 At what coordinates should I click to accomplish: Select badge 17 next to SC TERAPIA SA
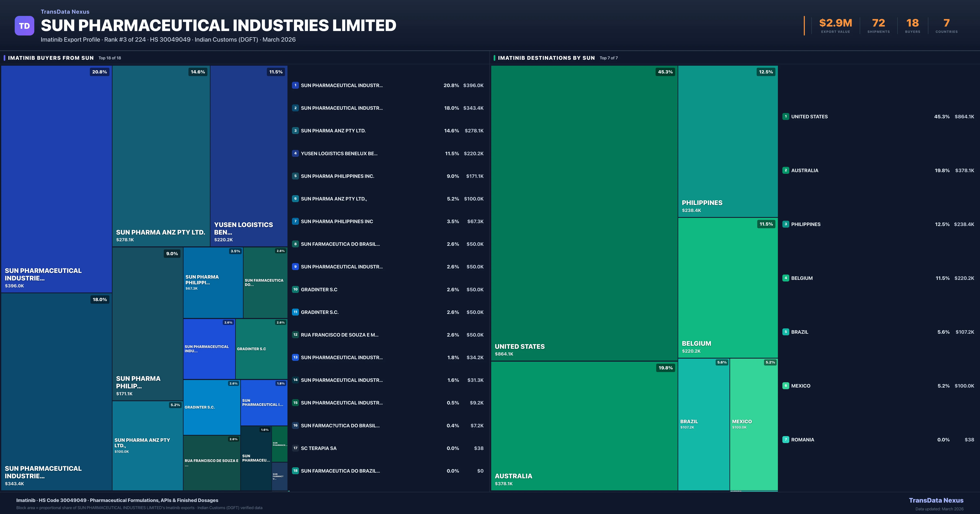296,448
